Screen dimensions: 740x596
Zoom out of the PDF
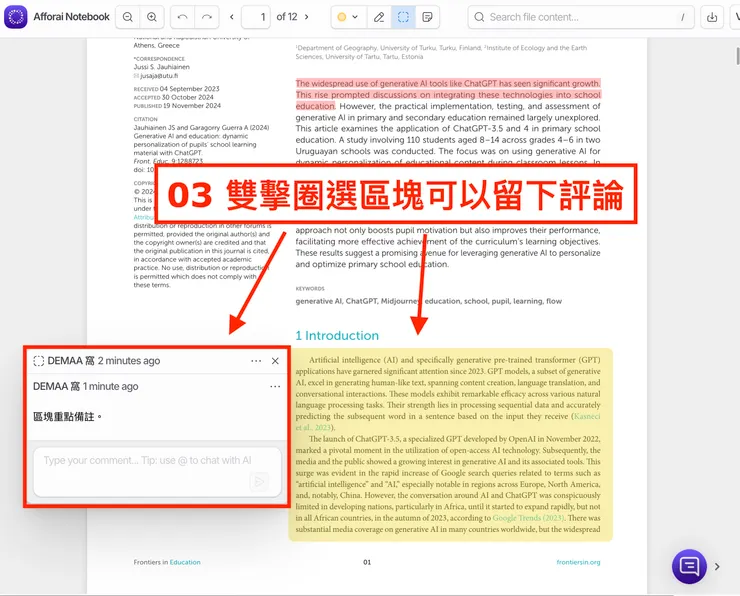(127, 17)
